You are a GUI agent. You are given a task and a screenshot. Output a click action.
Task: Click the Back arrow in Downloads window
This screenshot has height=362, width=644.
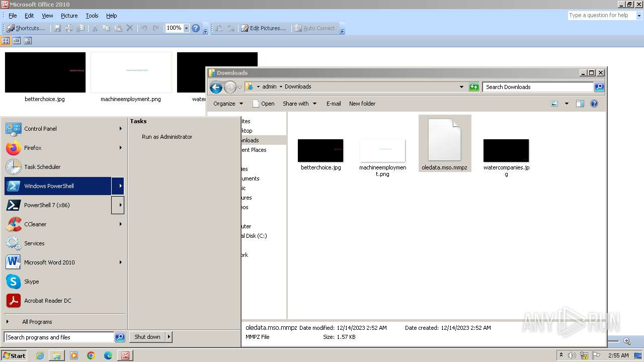pos(216,87)
